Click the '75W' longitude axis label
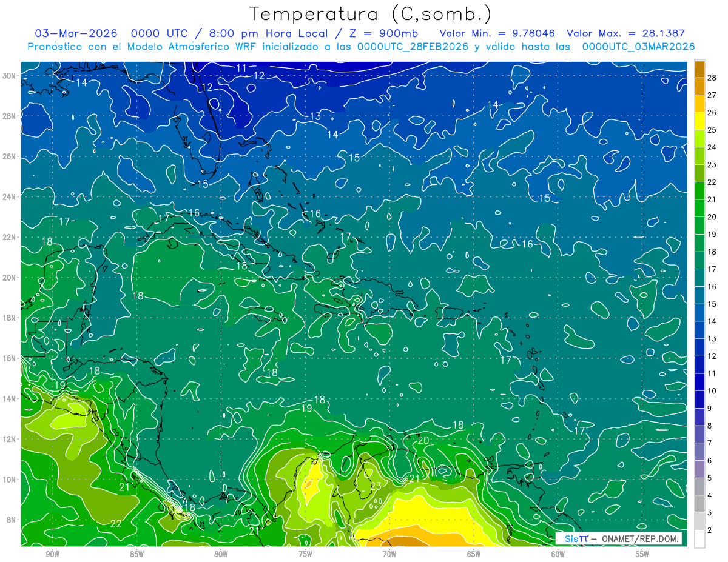Image resolution: width=728 pixels, height=562 pixels. coord(305,554)
